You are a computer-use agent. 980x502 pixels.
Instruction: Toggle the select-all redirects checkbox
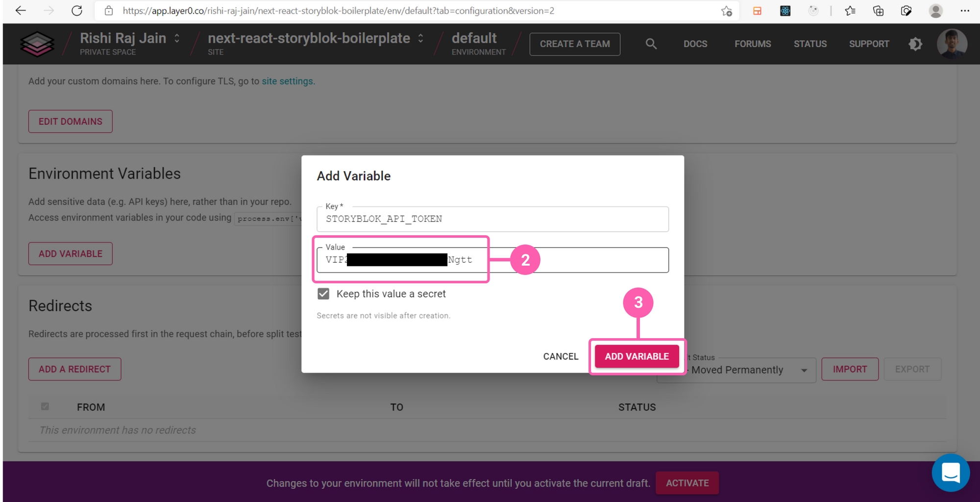pyautogui.click(x=45, y=406)
